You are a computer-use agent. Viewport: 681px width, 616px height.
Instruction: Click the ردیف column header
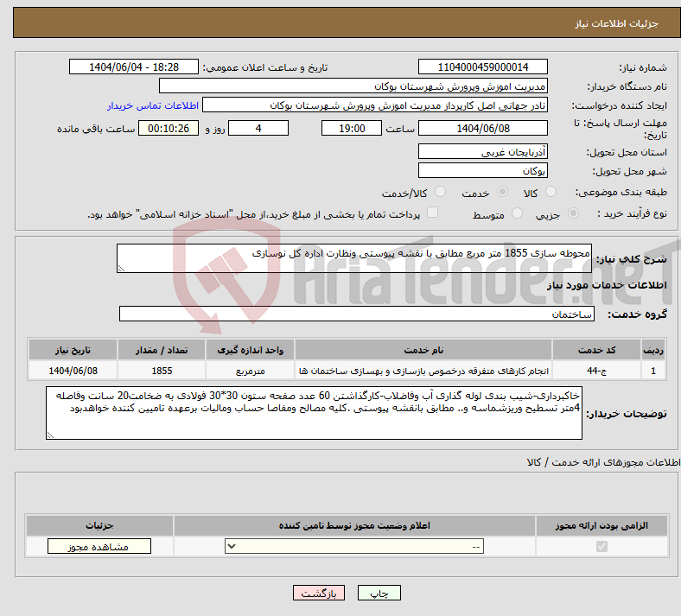pyautogui.click(x=653, y=350)
